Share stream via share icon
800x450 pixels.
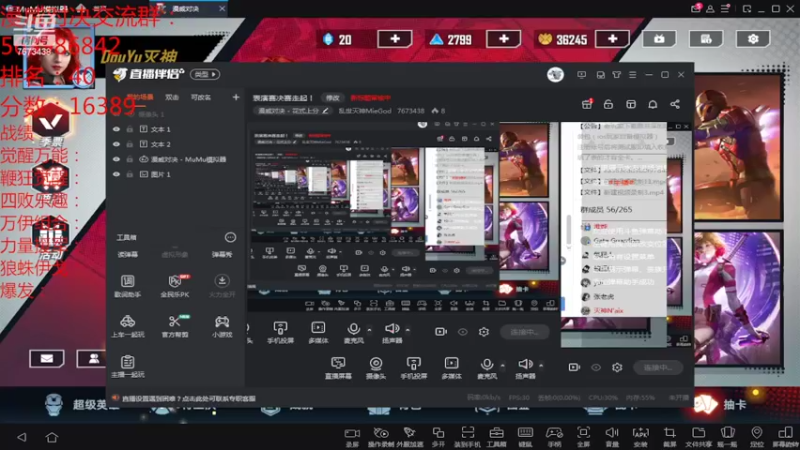[675, 104]
